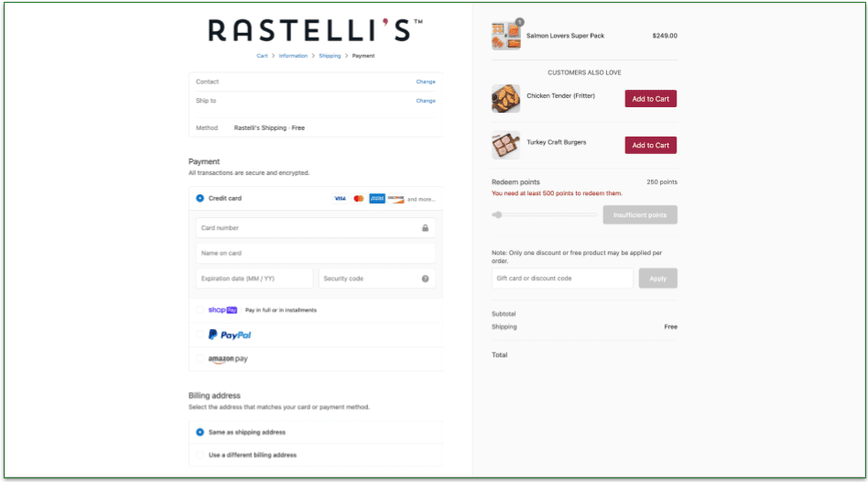868x482 pixels.
Task: Click the shipping 'Free' value in totals
Action: pos(670,327)
